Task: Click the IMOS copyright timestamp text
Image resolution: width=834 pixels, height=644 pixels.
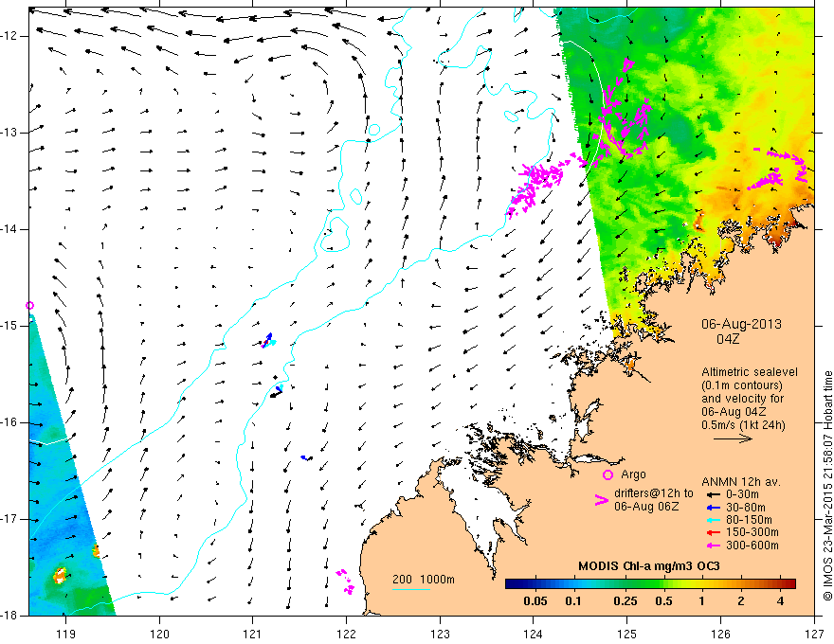Action: coord(827,486)
